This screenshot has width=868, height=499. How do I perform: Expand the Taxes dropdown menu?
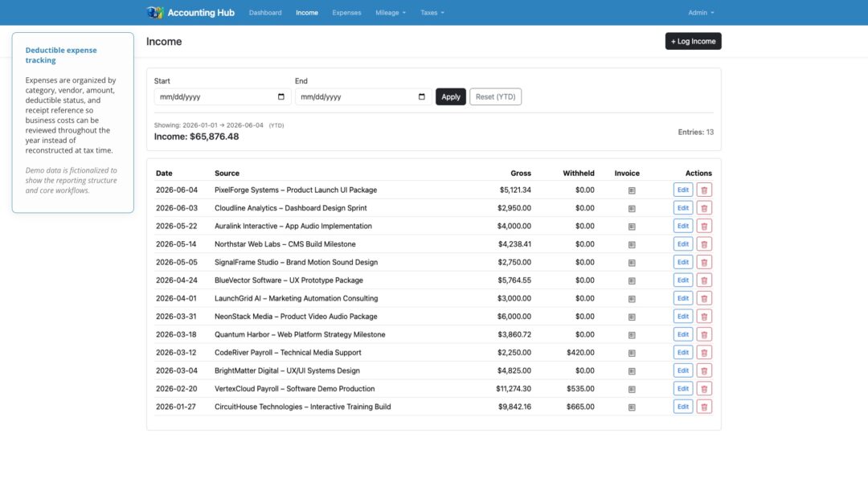(432, 13)
